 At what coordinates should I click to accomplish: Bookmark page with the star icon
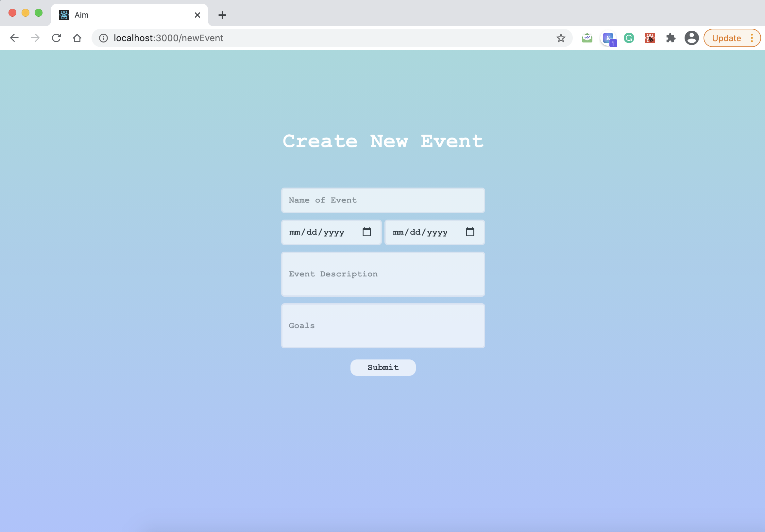pyautogui.click(x=561, y=38)
